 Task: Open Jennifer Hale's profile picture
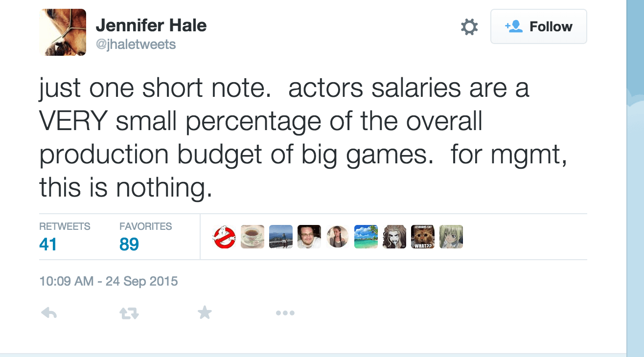point(63,32)
